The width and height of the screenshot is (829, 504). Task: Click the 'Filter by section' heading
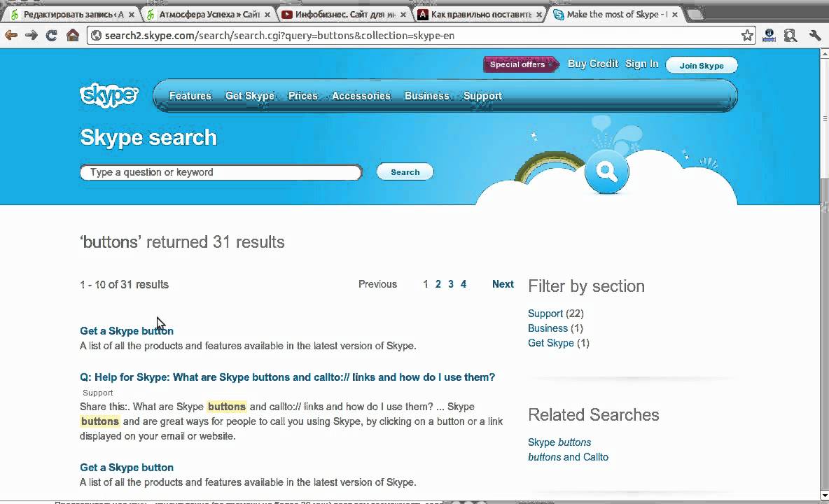pos(586,286)
